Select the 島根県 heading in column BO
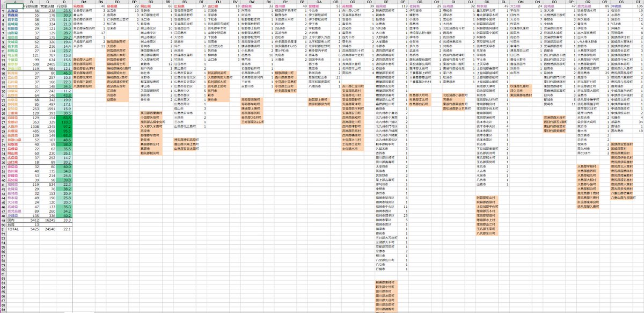Screen dimensions: 644x313 click(117, 6)
